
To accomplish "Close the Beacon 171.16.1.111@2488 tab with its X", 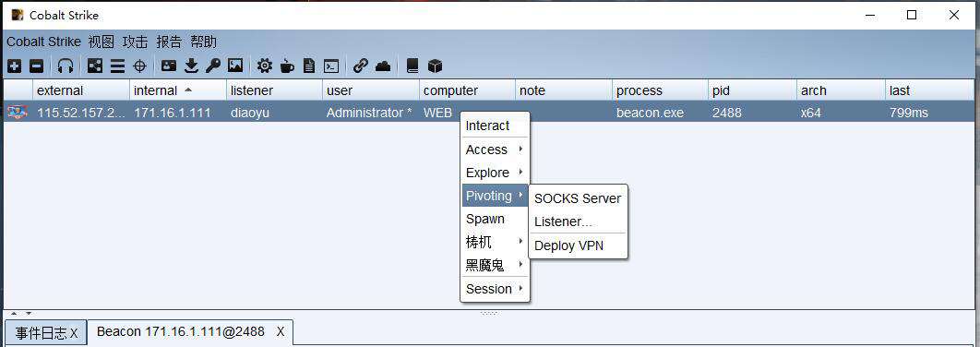I will 281,331.
